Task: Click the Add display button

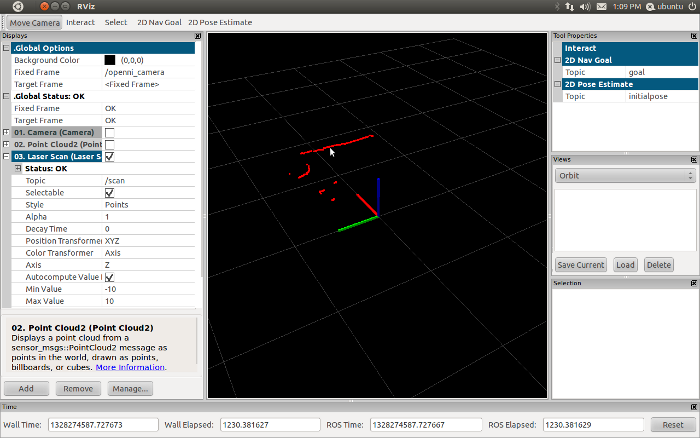Action: pyautogui.click(x=26, y=388)
